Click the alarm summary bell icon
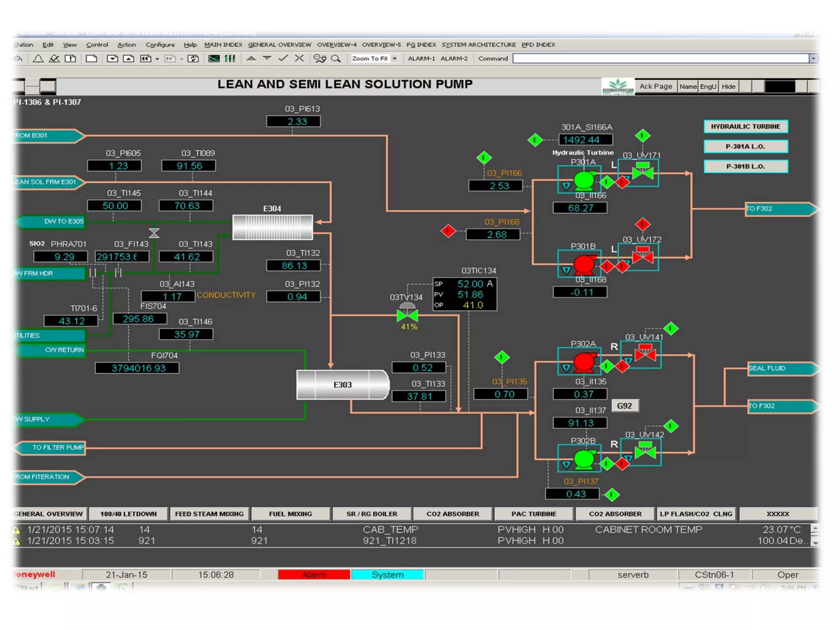840x630 pixels. (x=38, y=59)
